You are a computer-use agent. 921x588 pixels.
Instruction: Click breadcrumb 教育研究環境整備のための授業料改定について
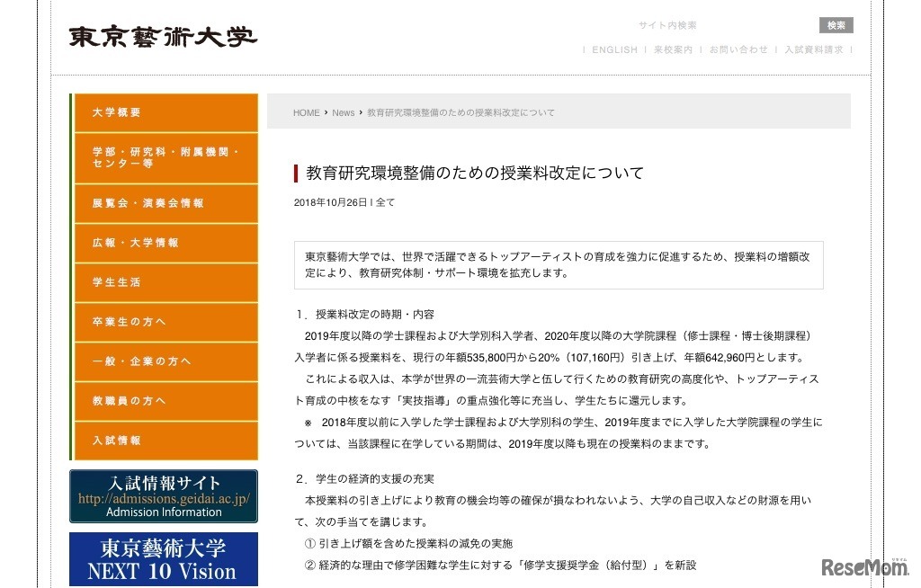click(460, 112)
